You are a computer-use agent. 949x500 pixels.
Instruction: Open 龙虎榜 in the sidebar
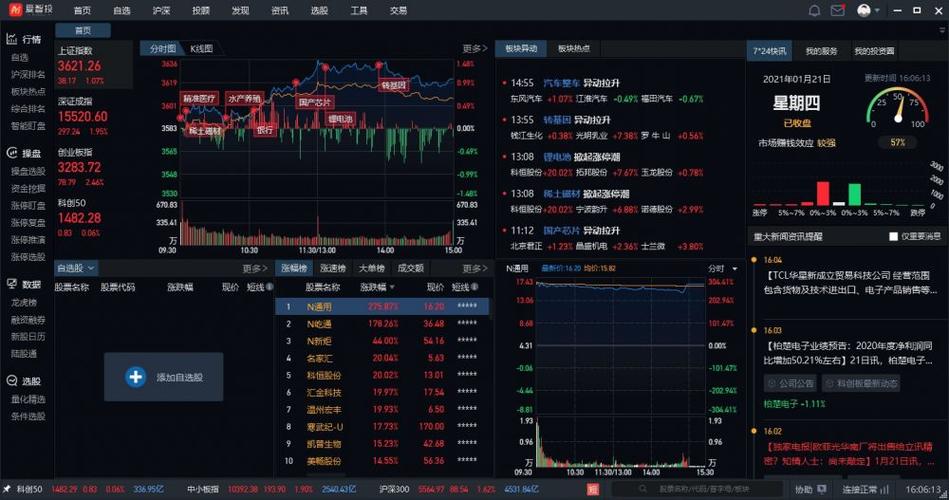(24, 302)
